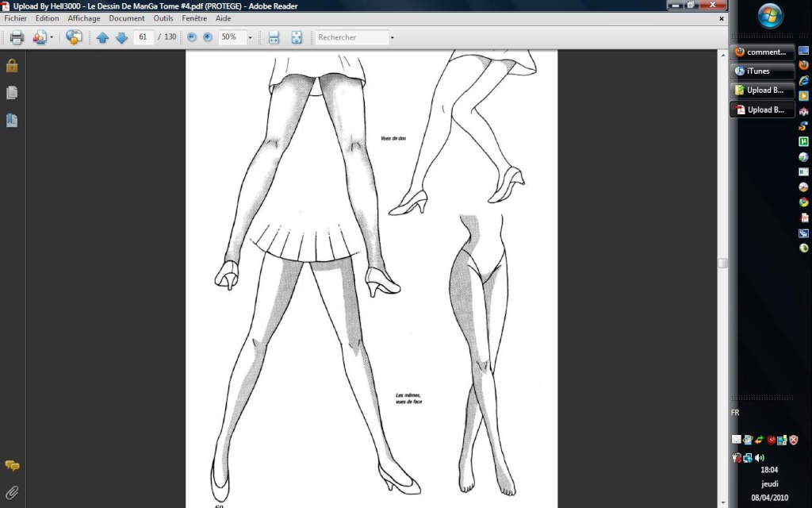Click 'Les mêmes, vues de face' caption
Screen dimensions: 812x508
(408, 398)
